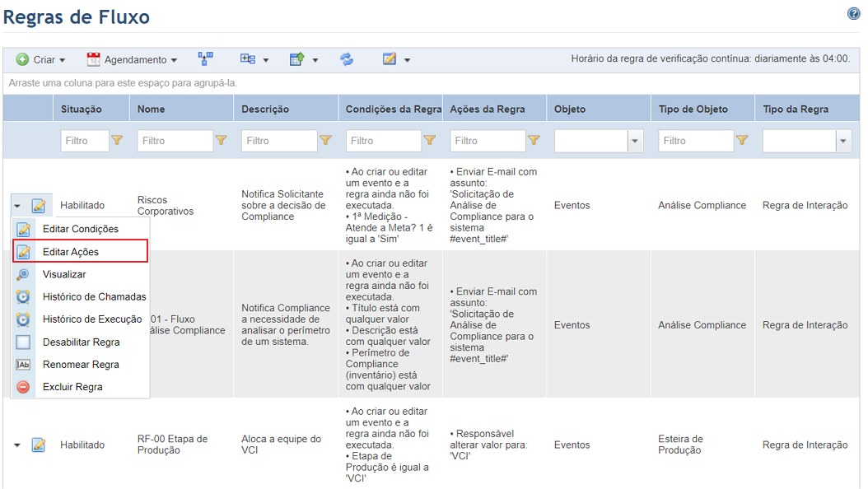This screenshot has height=489, width=868.
Task: Focus the Condições da Regra filter field
Action: 384,141
